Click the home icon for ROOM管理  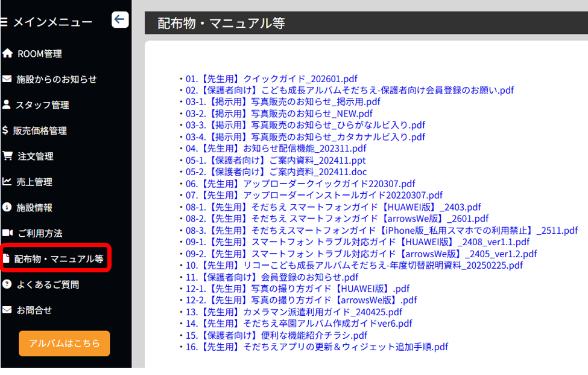[x=7, y=54]
